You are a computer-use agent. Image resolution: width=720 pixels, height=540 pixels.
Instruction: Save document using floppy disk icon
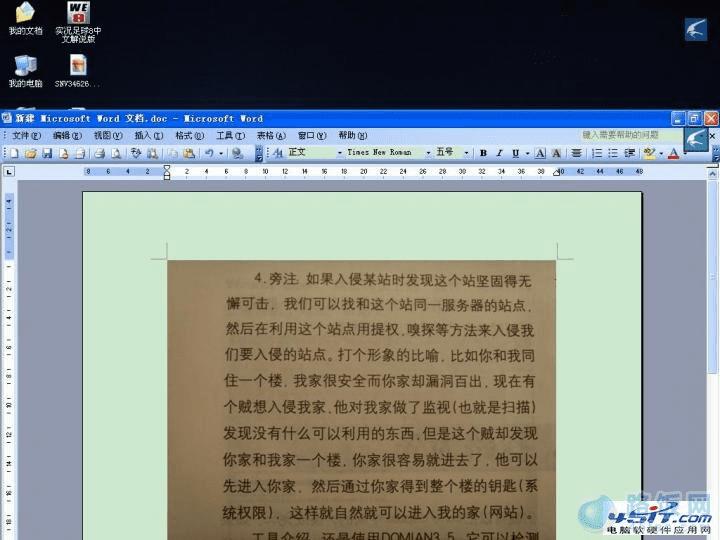47,153
